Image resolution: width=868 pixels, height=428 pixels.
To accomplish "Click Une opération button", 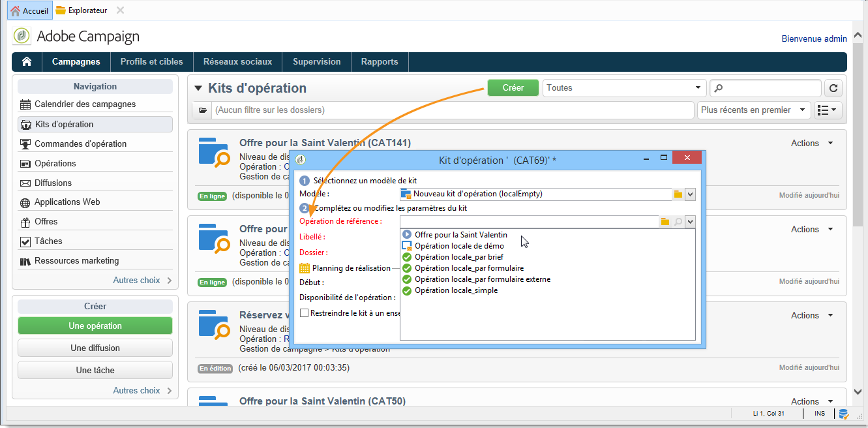I will tap(95, 326).
